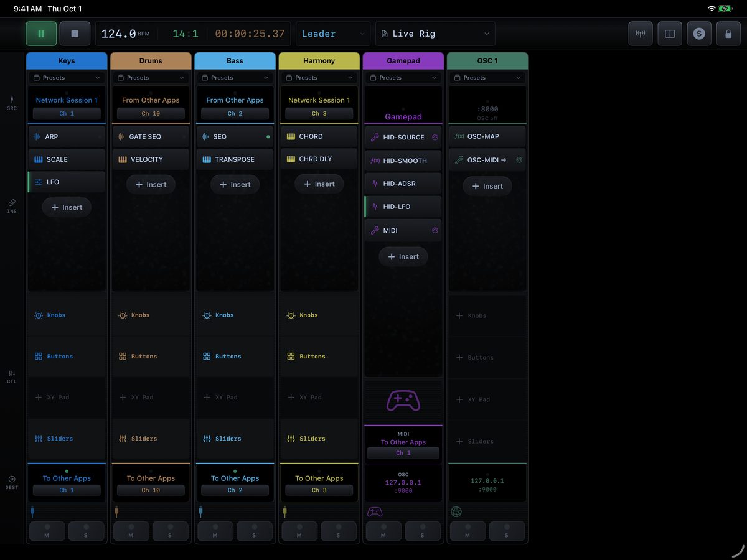Solo the Drums channel
Image resolution: width=747 pixels, height=560 pixels.
click(170, 531)
